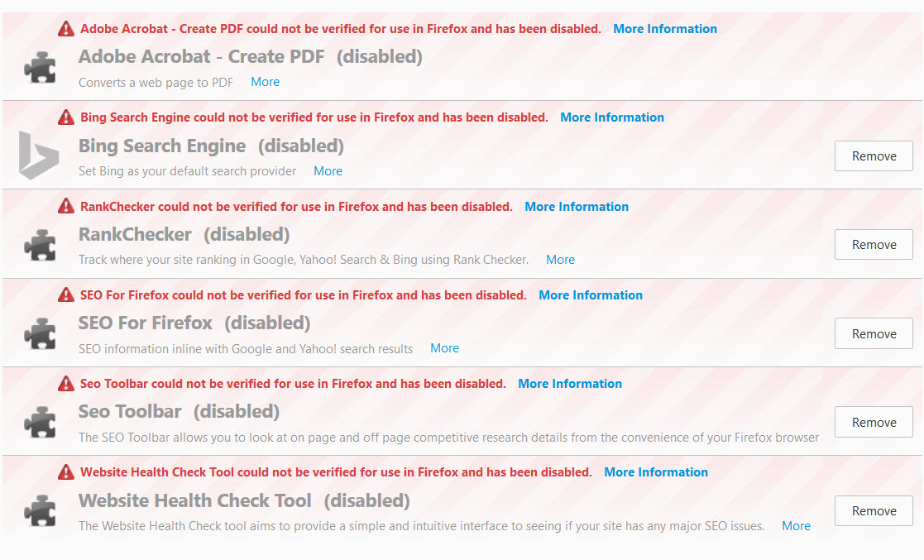Remove the Website Health Check Tool
924x560 pixels.
click(x=874, y=510)
